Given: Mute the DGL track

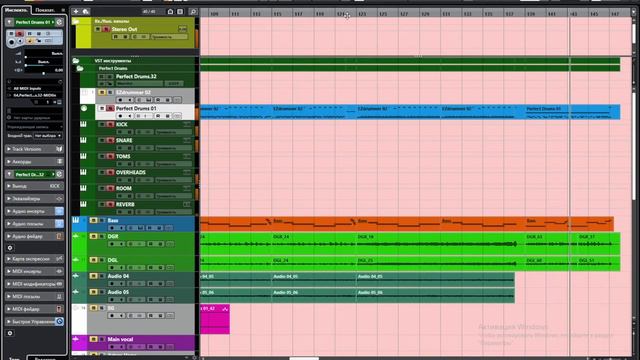Looking at the screenshot, I should (93, 260).
